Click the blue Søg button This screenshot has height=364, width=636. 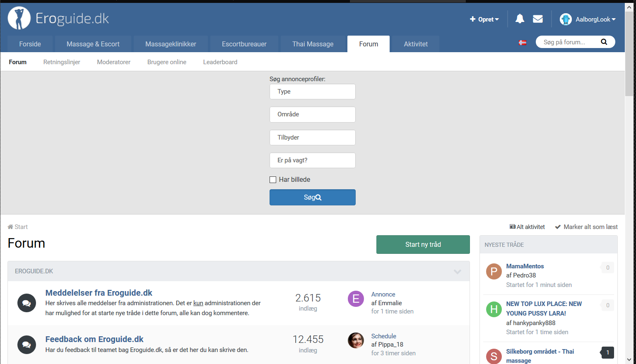pyautogui.click(x=313, y=197)
